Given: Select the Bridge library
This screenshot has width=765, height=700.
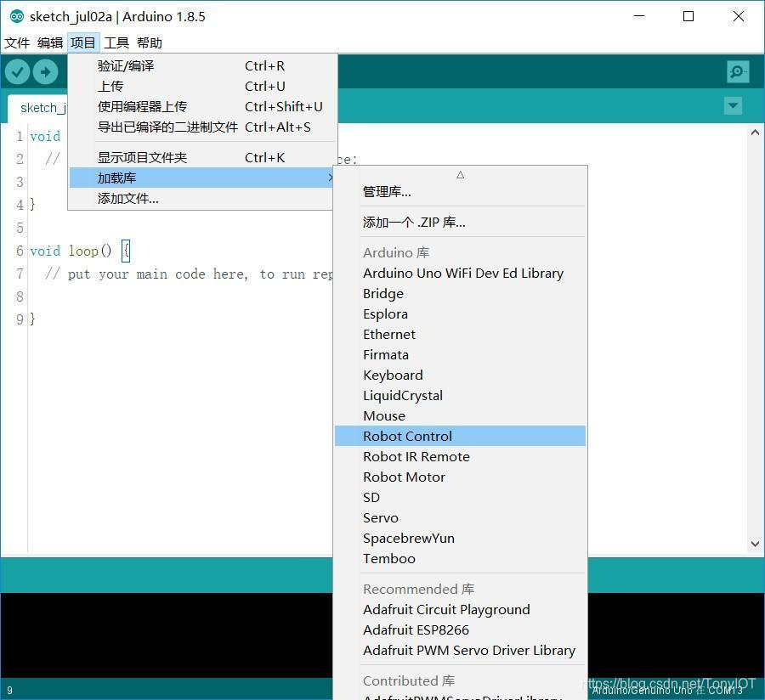Looking at the screenshot, I should pos(460,293).
